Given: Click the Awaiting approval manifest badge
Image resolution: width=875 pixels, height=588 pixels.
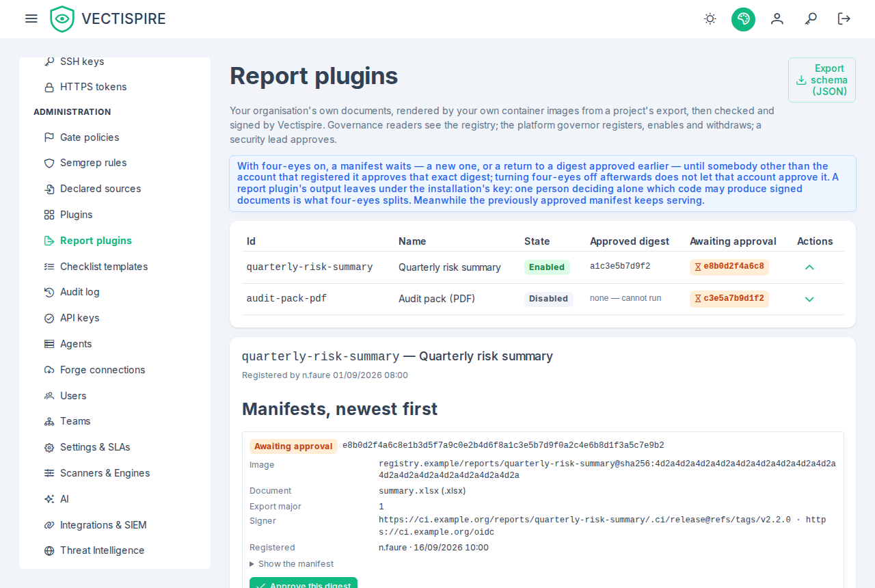Looking at the screenshot, I should [293, 446].
